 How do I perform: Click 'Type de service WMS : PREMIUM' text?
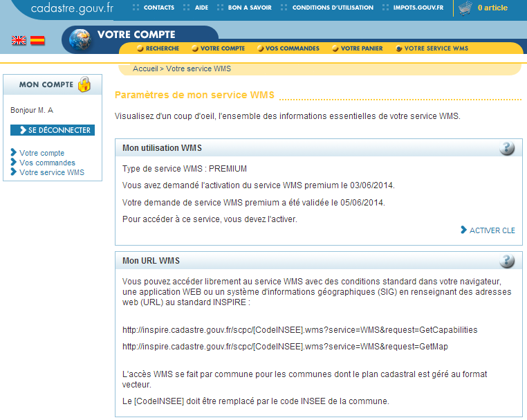click(x=185, y=169)
